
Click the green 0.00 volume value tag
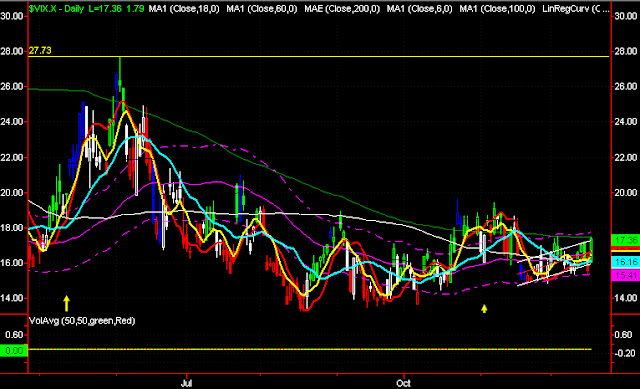(x=14, y=351)
